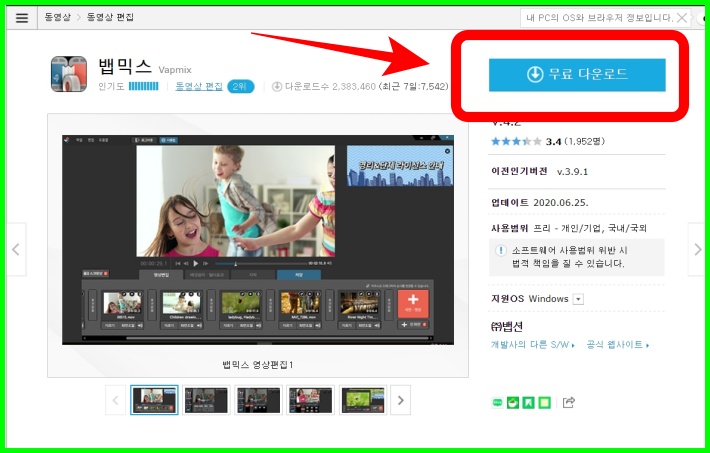Image resolution: width=710 pixels, height=453 pixels.
Task: Click the Vapmix app icon
Action: coord(69,74)
